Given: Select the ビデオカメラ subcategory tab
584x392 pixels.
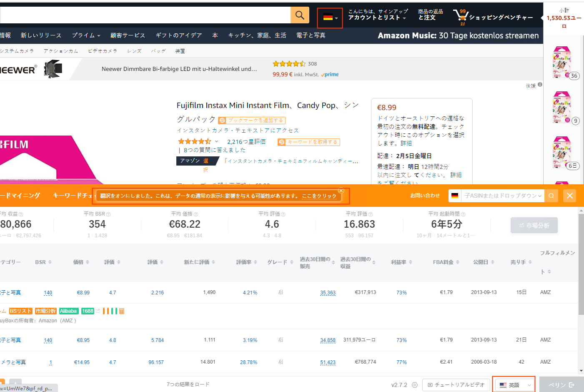Looking at the screenshot, I should (x=103, y=51).
